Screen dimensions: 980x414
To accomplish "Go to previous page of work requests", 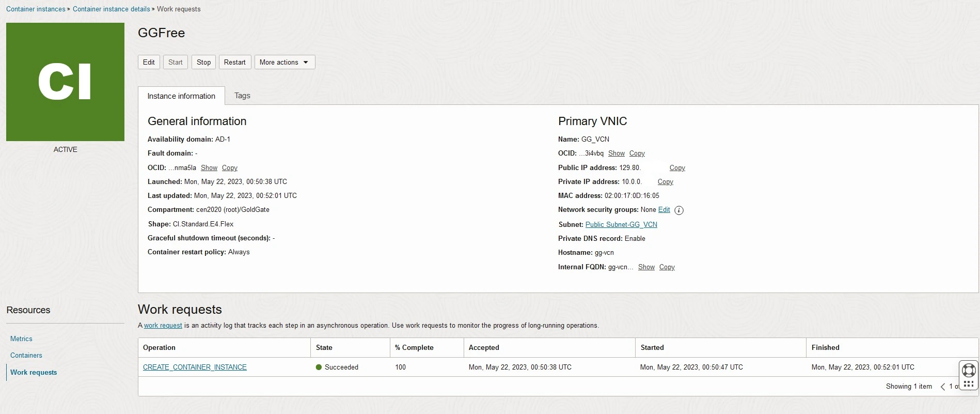I will [943, 387].
